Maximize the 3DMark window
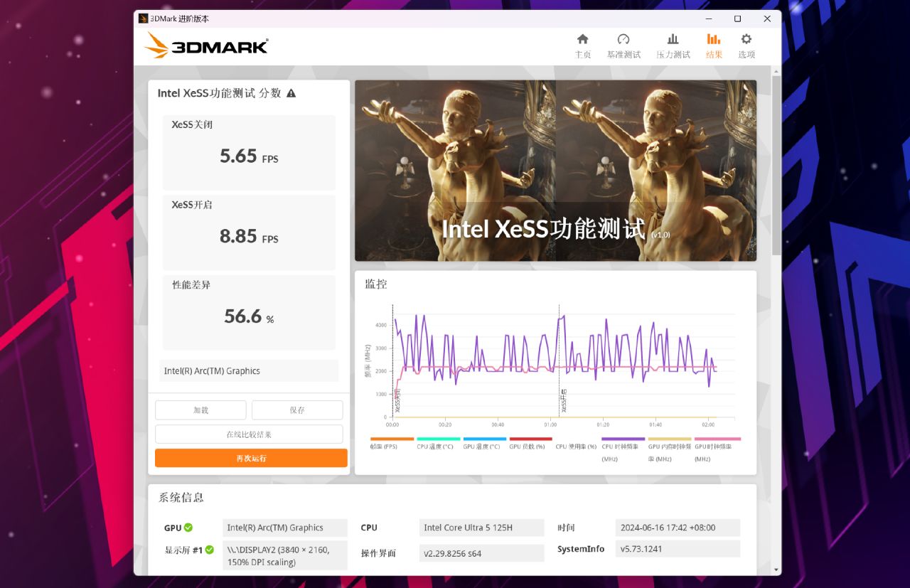The image size is (910, 588). tap(738, 18)
